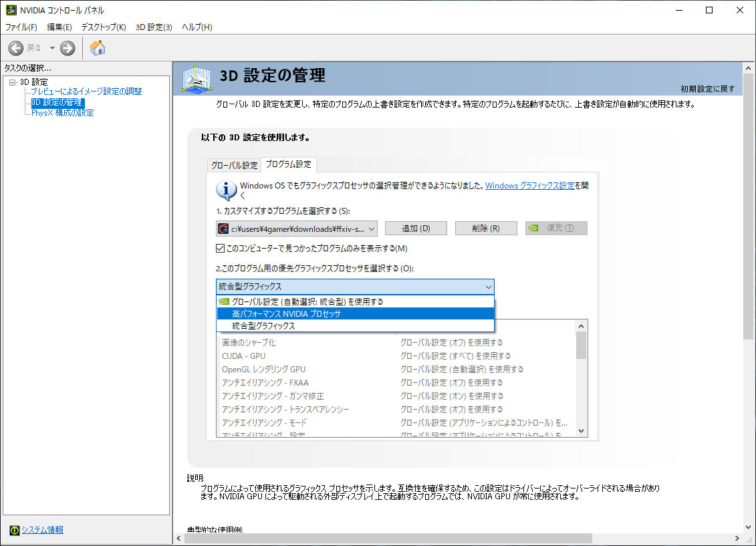The image size is (756, 546).
Task: Click the システム情報 icon at bottom left
Action: point(15,530)
